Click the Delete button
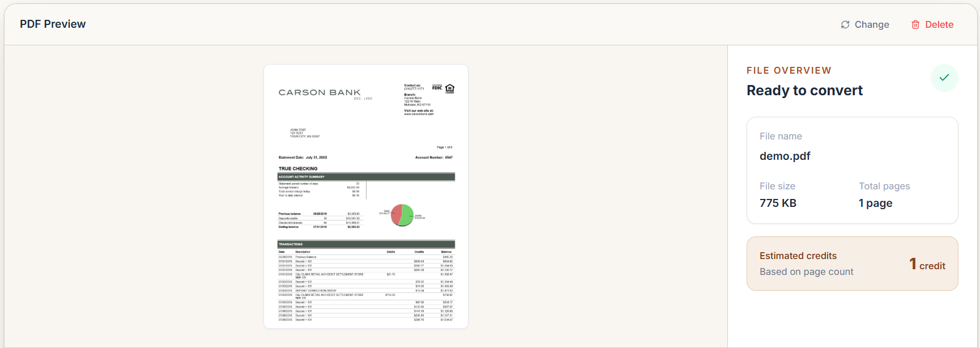The height and width of the screenshot is (348, 980). [932, 24]
